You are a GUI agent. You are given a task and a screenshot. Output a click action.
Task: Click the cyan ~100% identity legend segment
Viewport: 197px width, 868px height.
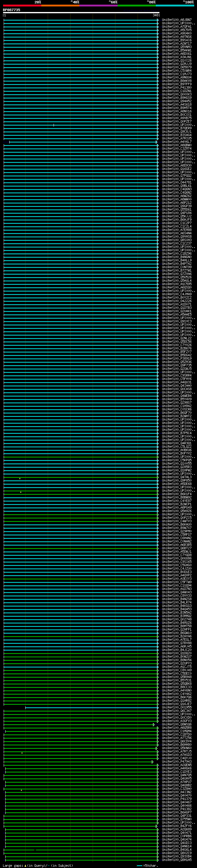175,6
